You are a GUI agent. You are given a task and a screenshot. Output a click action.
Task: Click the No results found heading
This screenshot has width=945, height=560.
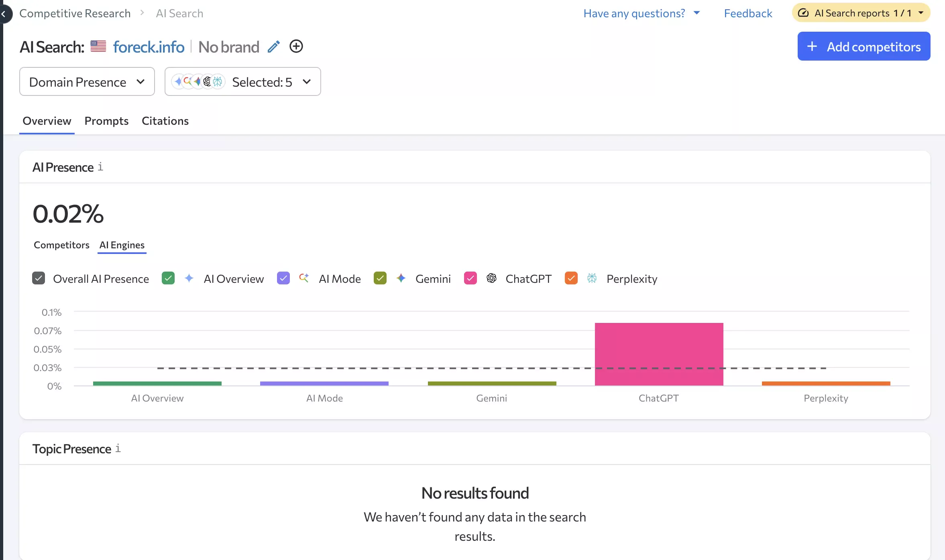click(475, 493)
